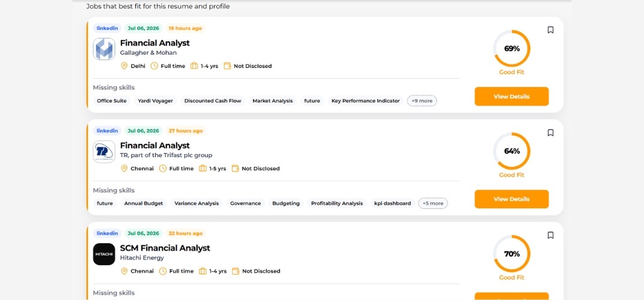
Task: Click the 70% Good Fit progress ring
Action: tap(512, 253)
